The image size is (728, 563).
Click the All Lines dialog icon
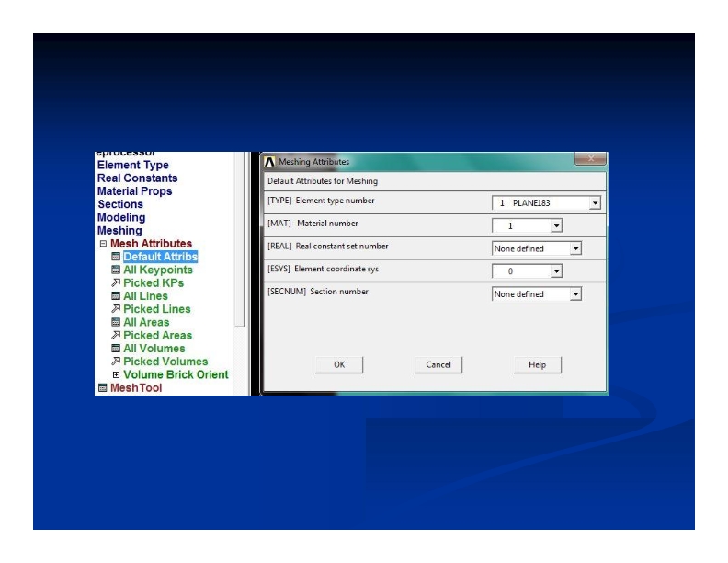tap(116, 296)
